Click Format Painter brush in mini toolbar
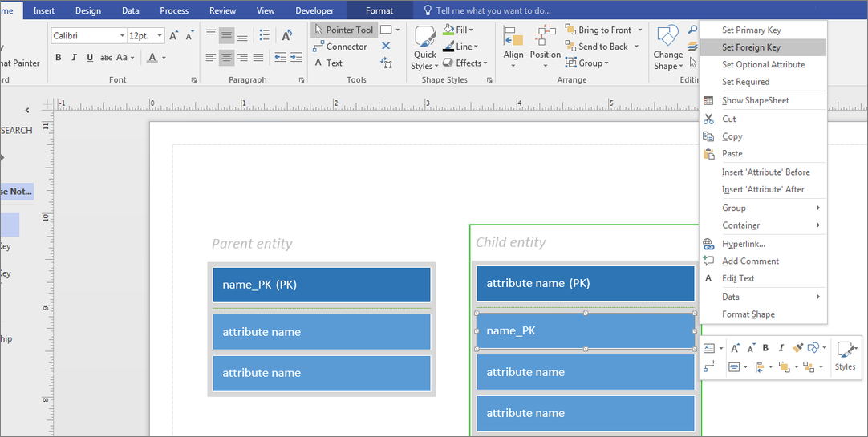The height and width of the screenshot is (437, 868). click(797, 348)
